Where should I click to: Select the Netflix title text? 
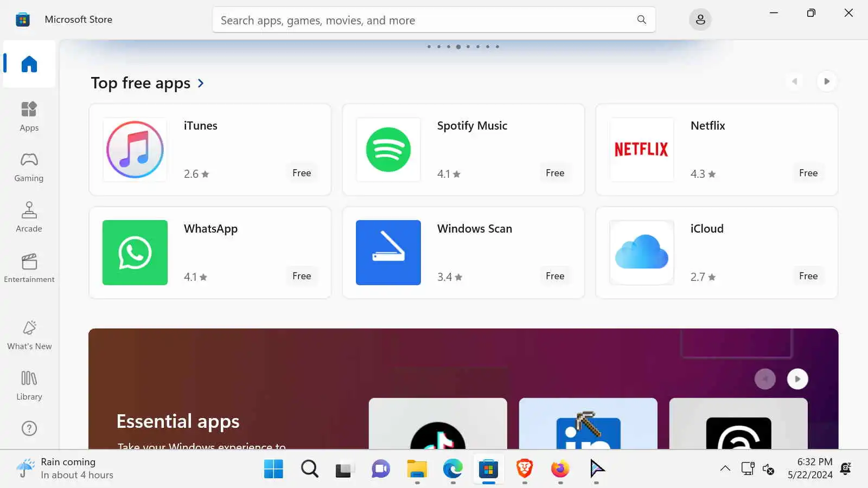(708, 126)
